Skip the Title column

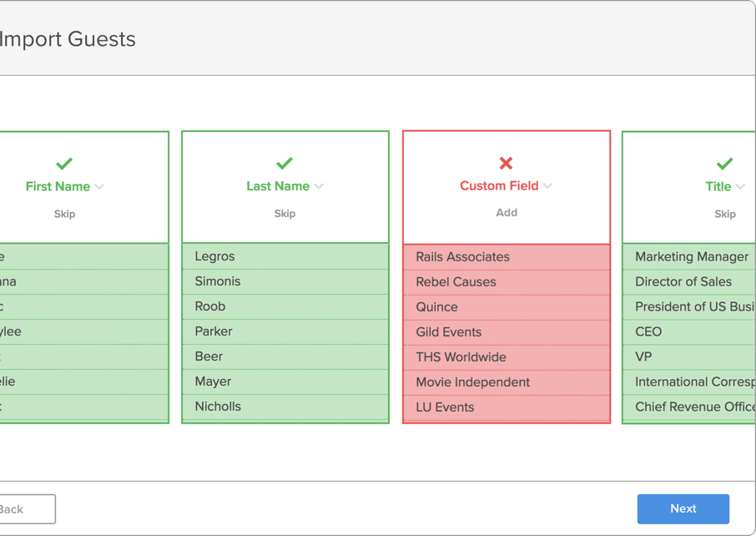coord(724,214)
